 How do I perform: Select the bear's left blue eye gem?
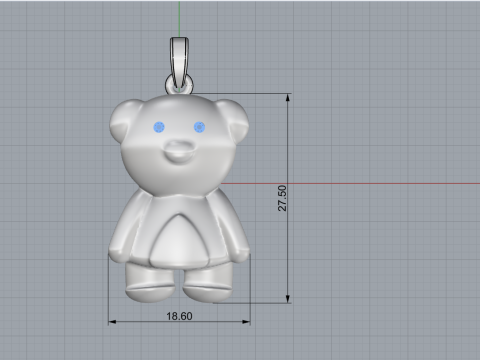point(159,127)
